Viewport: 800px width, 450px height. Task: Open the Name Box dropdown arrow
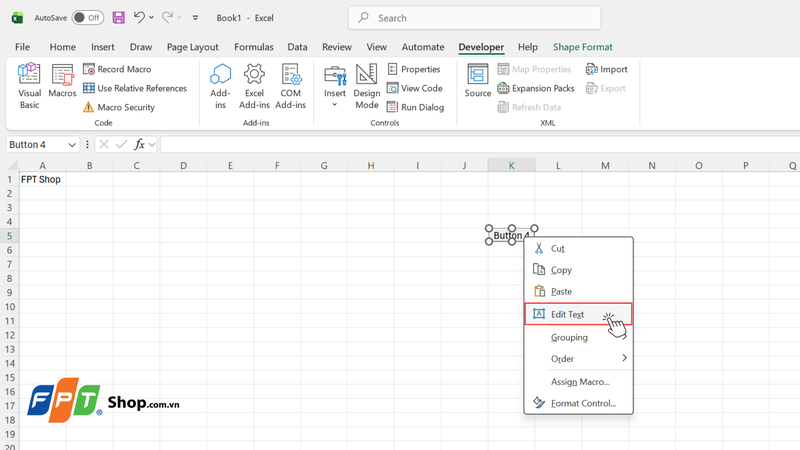(x=72, y=145)
